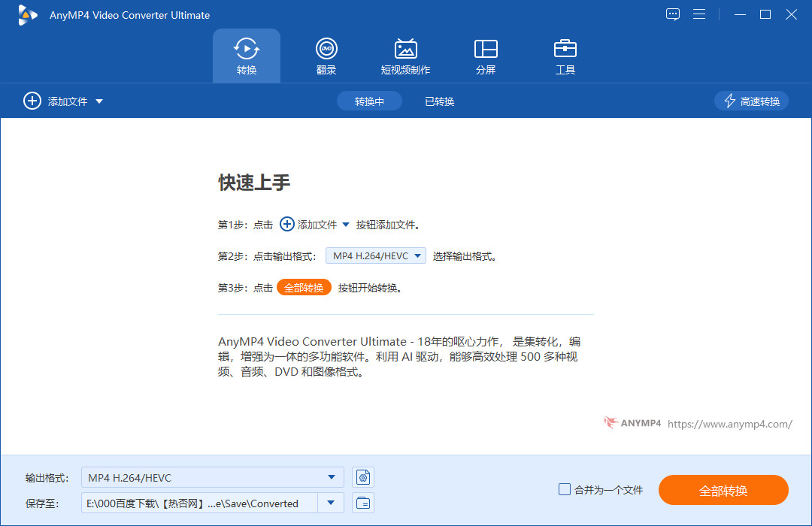Open the 转换 converter tab

[x=247, y=56]
